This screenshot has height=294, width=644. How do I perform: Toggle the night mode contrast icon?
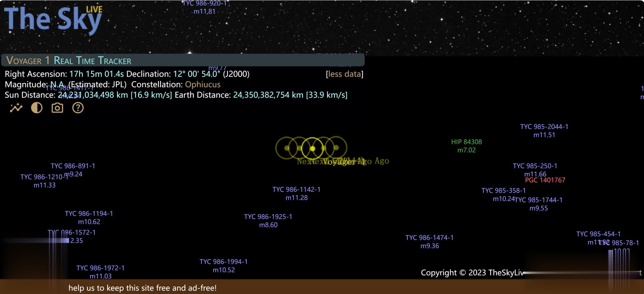(x=37, y=108)
